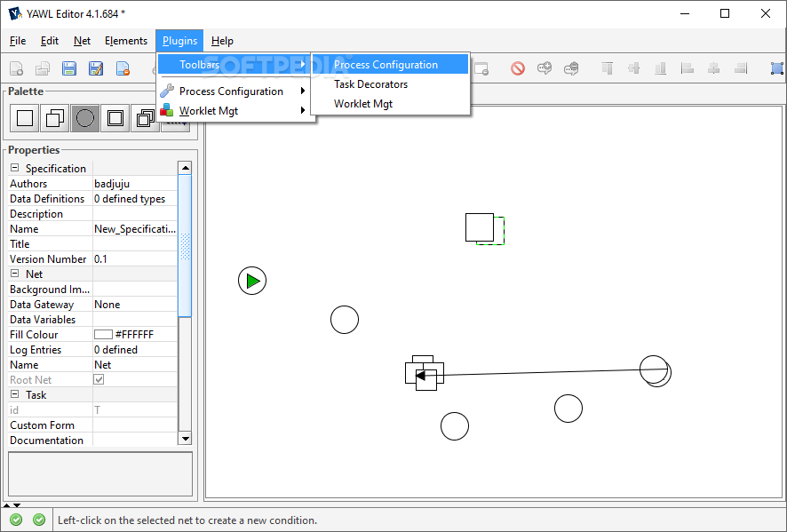The image size is (787, 532).
Task: Choose Task Decorators in Toolbars submenu
Action: click(391, 83)
